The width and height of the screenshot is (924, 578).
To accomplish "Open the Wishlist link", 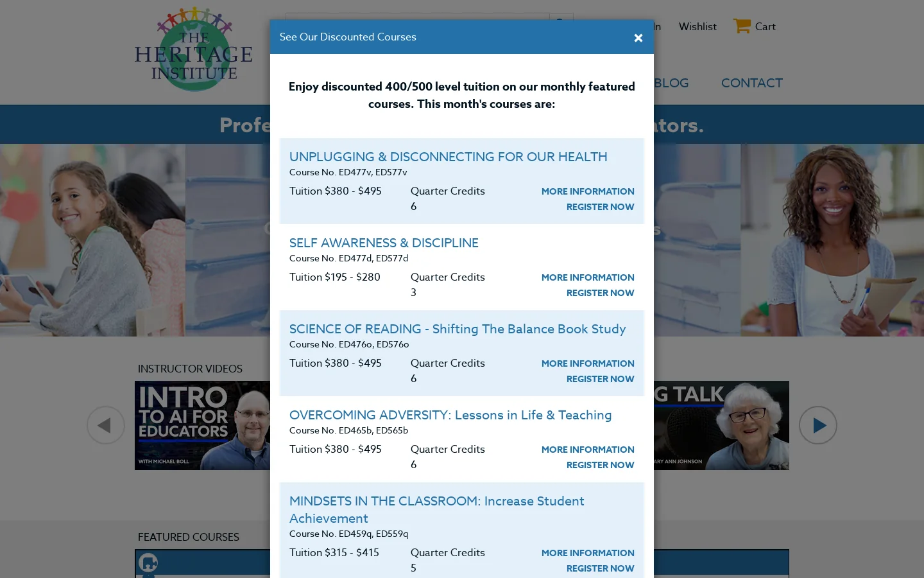I will pyautogui.click(x=697, y=26).
